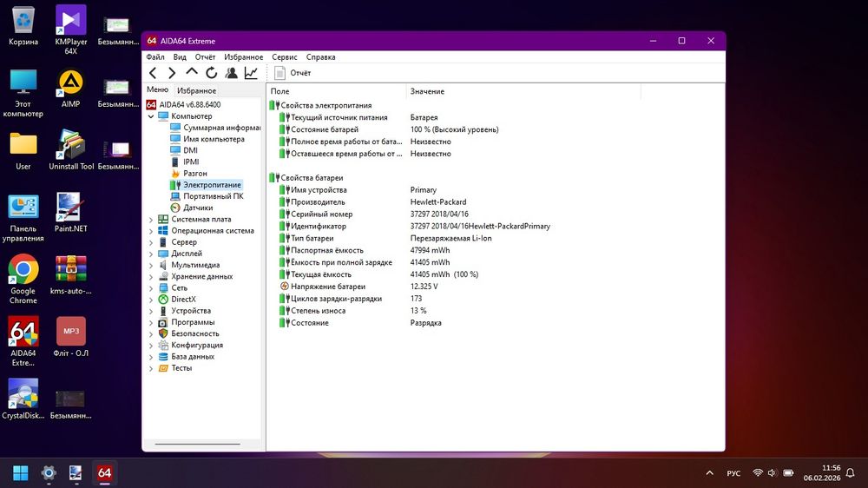Click the Устройства tree icon
Image resolution: width=868 pixels, height=488 pixels.
point(163,311)
